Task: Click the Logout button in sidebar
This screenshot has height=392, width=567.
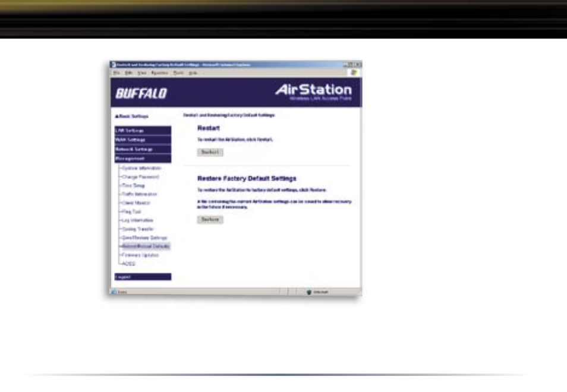Action: (x=143, y=277)
